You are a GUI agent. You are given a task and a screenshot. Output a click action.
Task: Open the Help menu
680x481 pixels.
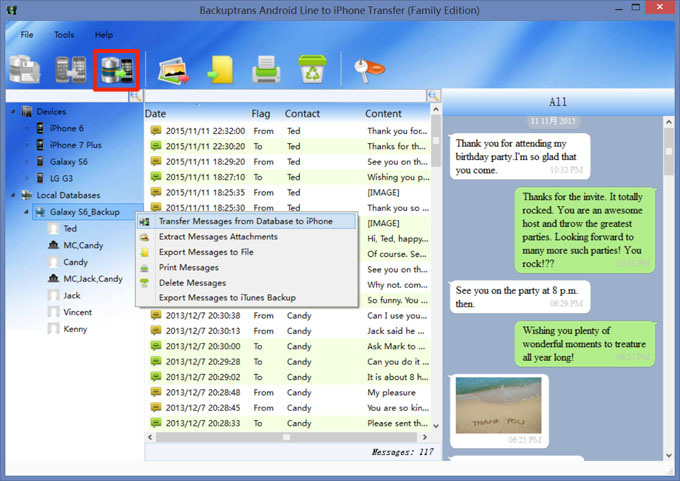click(104, 35)
